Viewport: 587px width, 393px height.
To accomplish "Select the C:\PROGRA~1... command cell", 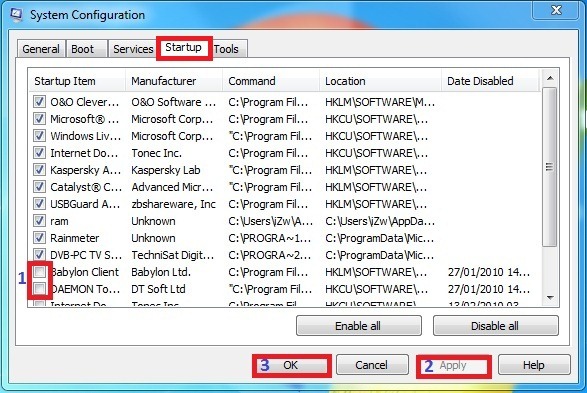I will 270,238.
